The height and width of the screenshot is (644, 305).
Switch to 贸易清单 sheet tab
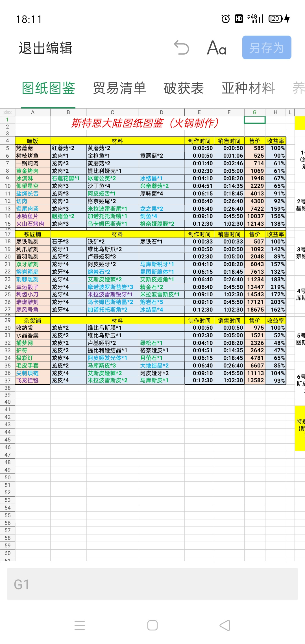[x=119, y=88]
